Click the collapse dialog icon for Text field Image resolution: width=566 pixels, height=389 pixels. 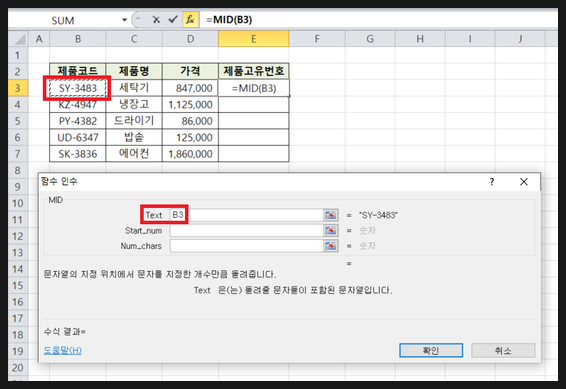pos(330,215)
